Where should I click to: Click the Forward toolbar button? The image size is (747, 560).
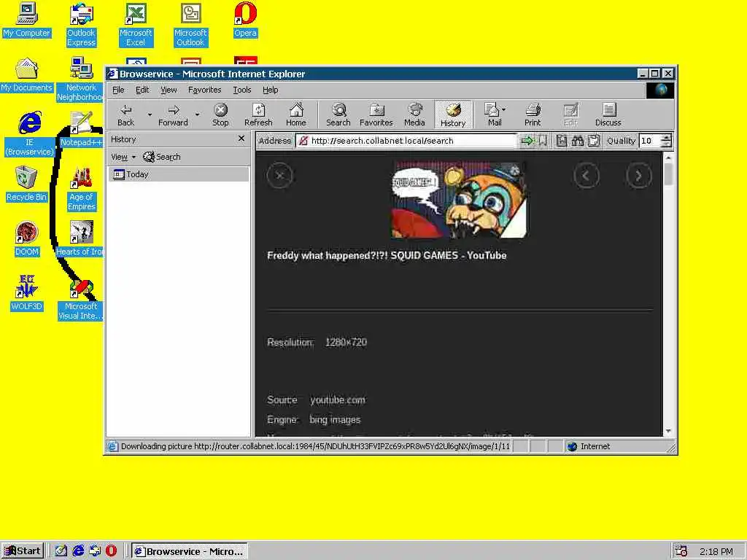[x=173, y=114]
